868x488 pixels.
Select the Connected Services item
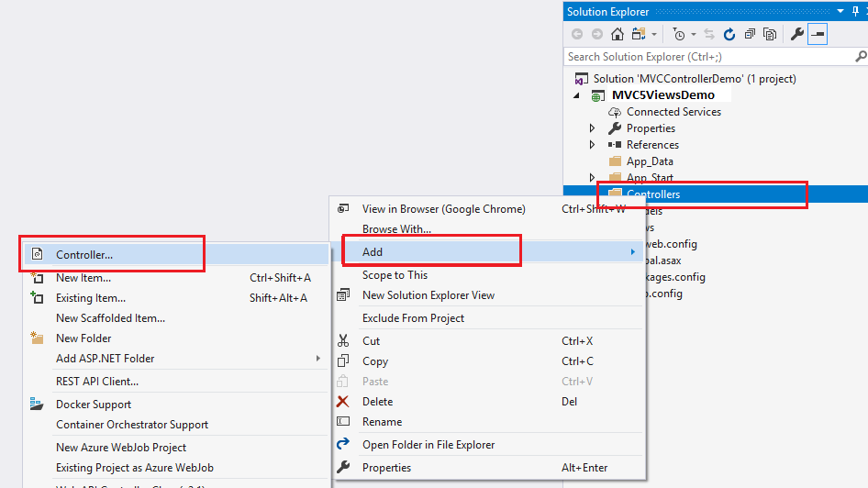673,112
